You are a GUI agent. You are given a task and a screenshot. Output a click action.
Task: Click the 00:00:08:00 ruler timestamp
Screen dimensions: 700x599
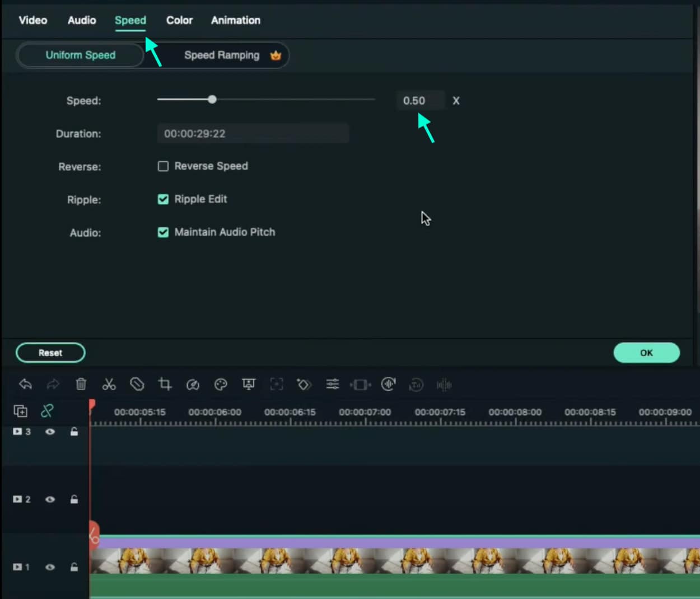tap(515, 412)
